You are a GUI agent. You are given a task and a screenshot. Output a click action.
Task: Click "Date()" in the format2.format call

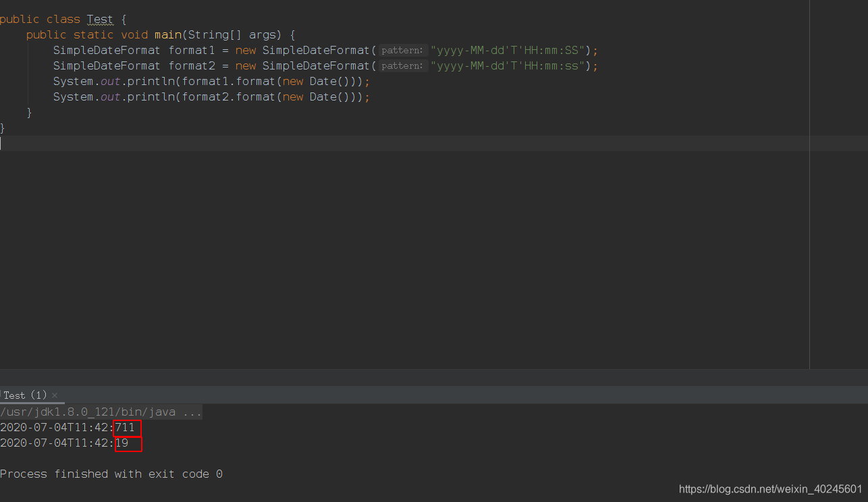330,97
